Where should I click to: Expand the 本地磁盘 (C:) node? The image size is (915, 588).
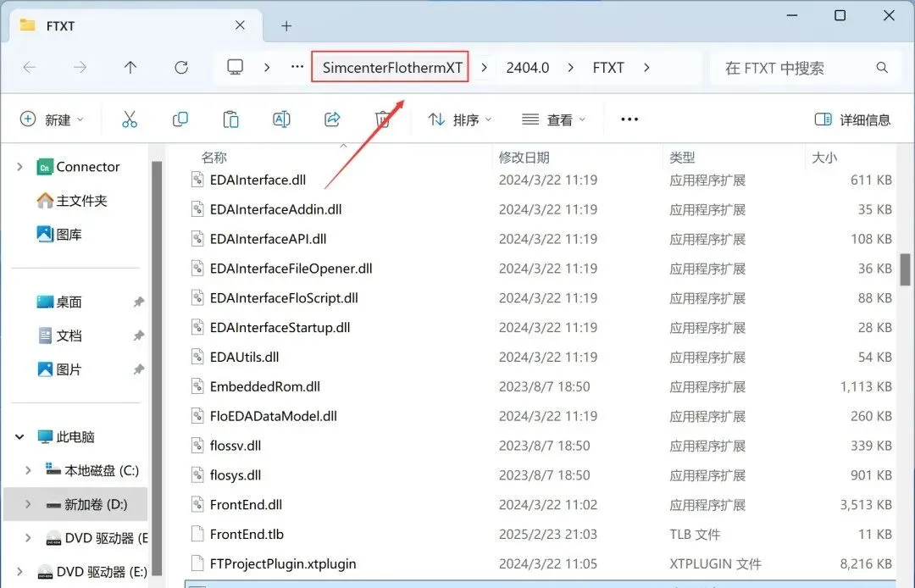click(28, 470)
